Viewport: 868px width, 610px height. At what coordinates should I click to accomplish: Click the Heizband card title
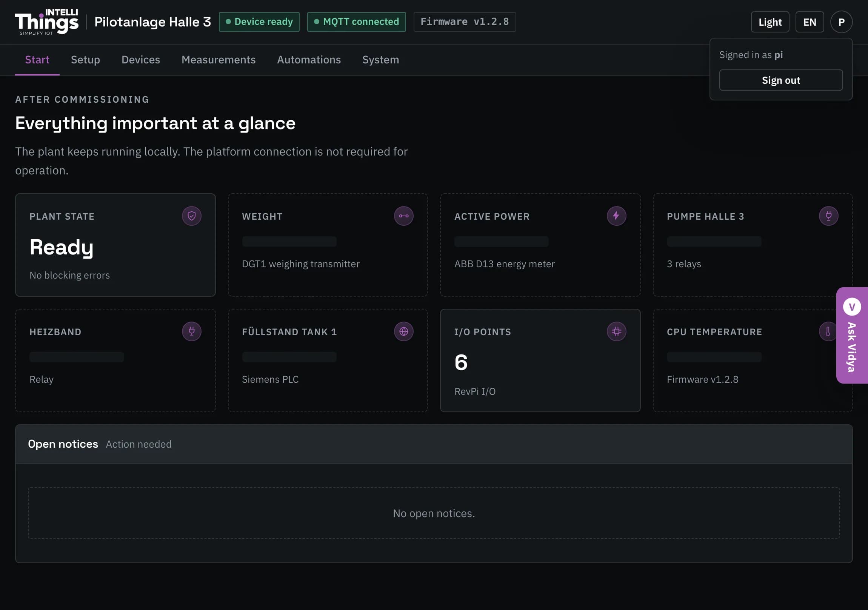(x=55, y=332)
